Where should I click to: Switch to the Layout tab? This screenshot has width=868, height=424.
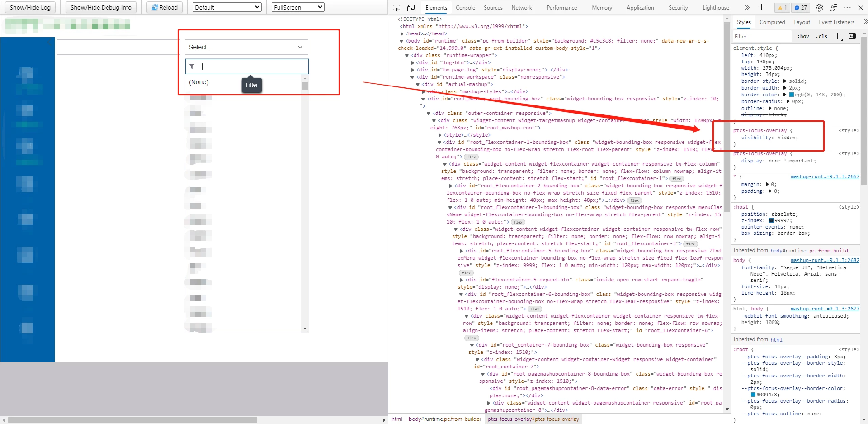(802, 22)
